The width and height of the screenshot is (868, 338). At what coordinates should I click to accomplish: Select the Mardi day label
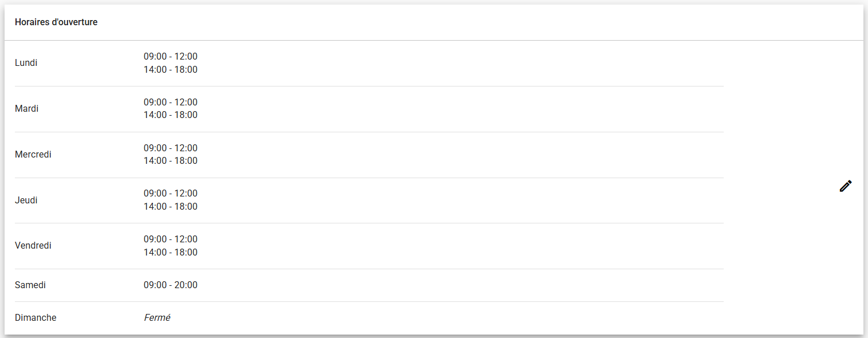[x=27, y=109]
